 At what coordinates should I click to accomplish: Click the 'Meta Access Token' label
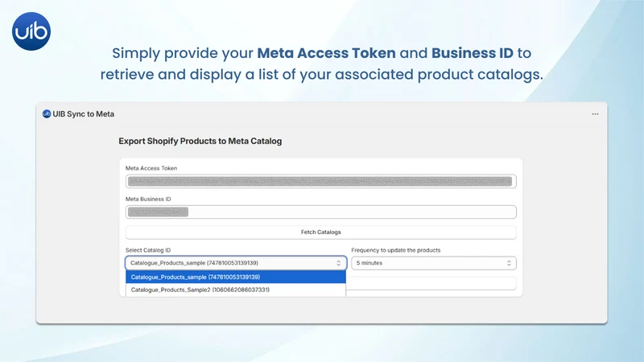point(151,168)
